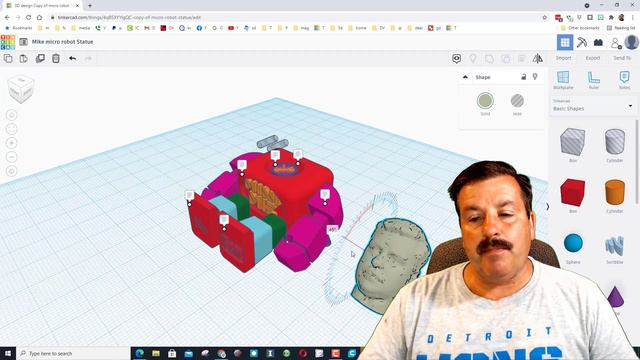
Task: Pick the blue Sphere shape
Action: point(573,243)
